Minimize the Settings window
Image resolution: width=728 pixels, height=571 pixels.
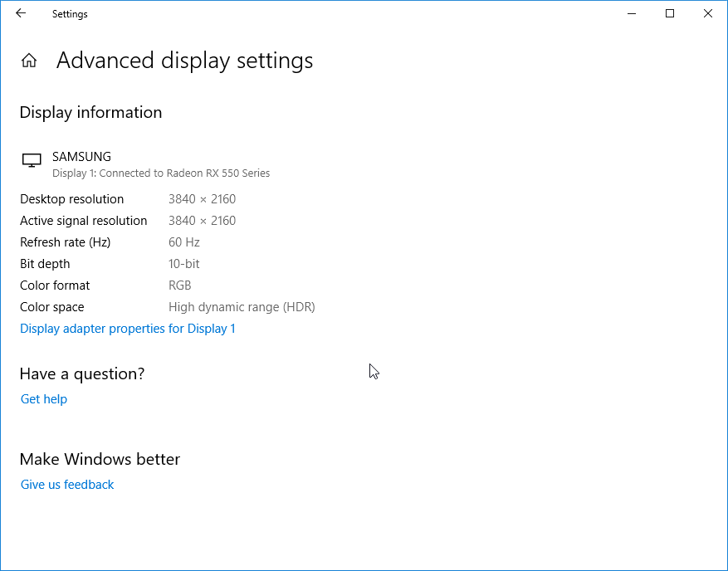click(x=632, y=13)
